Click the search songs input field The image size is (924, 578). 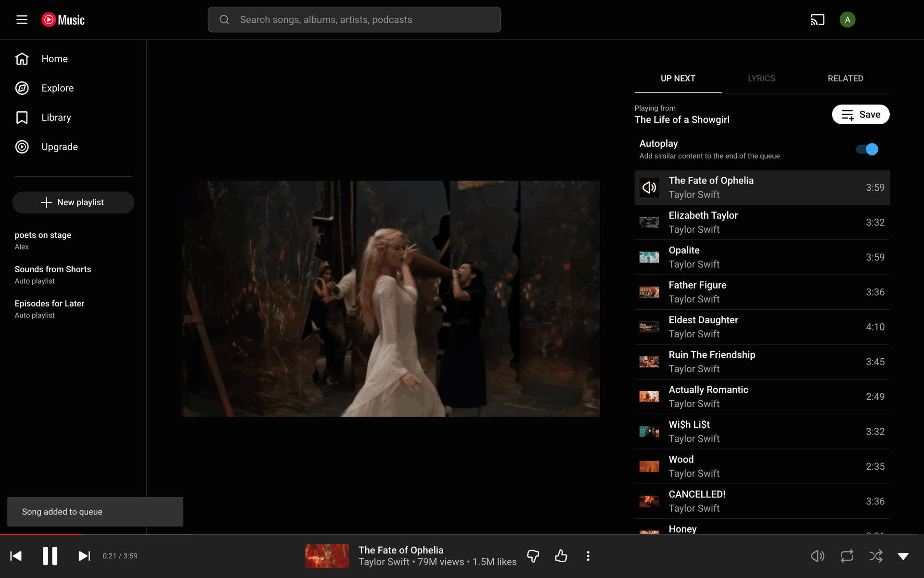[x=354, y=20]
